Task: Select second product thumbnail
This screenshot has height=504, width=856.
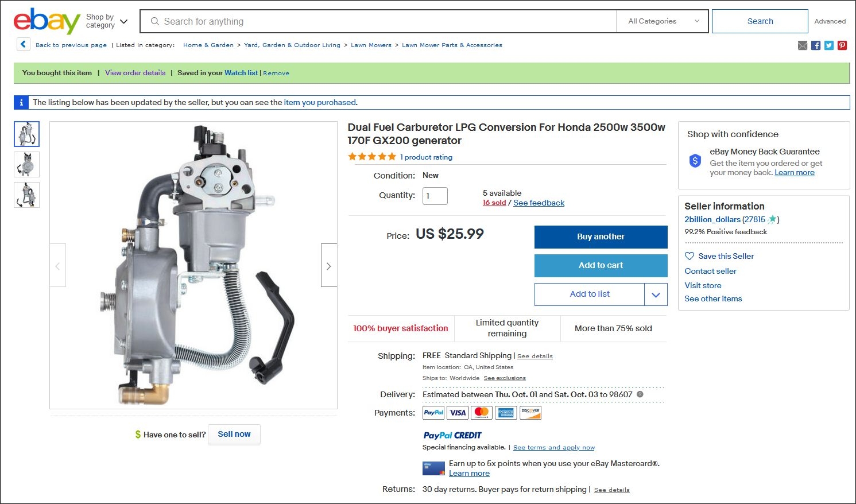Action: pyautogui.click(x=27, y=164)
